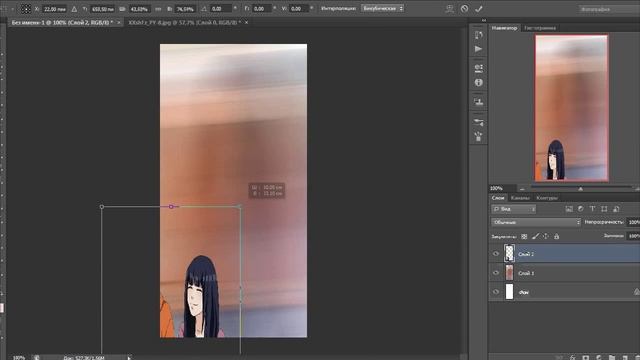Click the Navigator zoom out button
Image resolution: width=640 pixels, height=360 pixels.
[522, 189]
